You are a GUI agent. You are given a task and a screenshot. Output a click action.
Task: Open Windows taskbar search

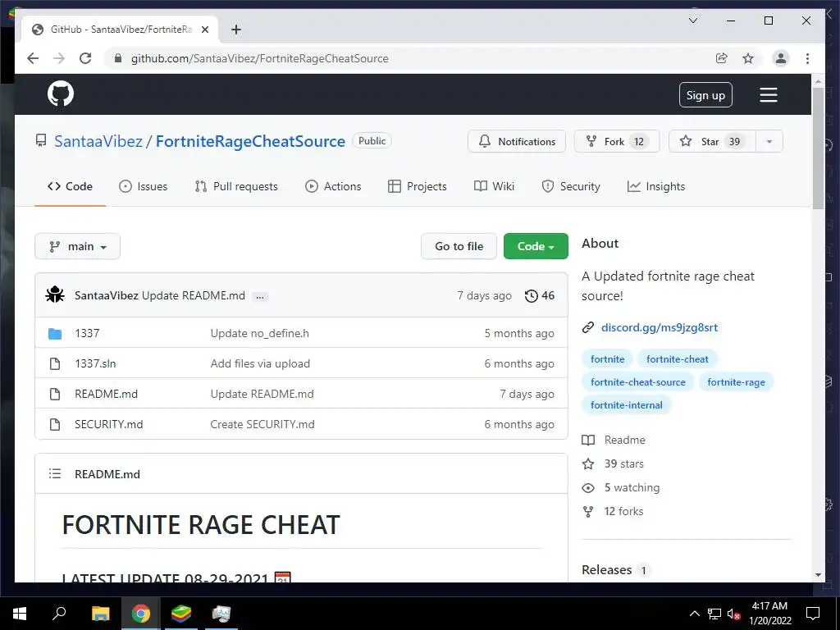59,613
